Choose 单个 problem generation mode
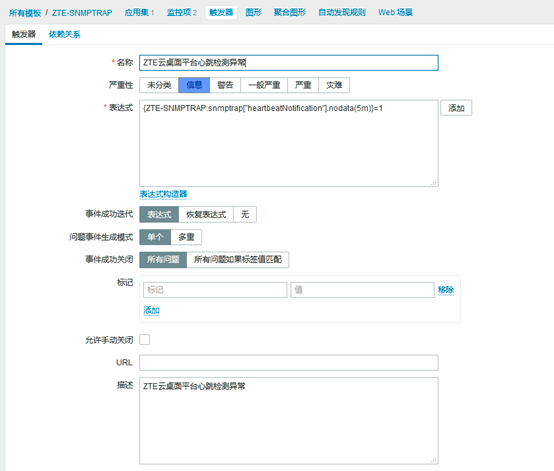 pyautogui.click(x=155, y=237)
